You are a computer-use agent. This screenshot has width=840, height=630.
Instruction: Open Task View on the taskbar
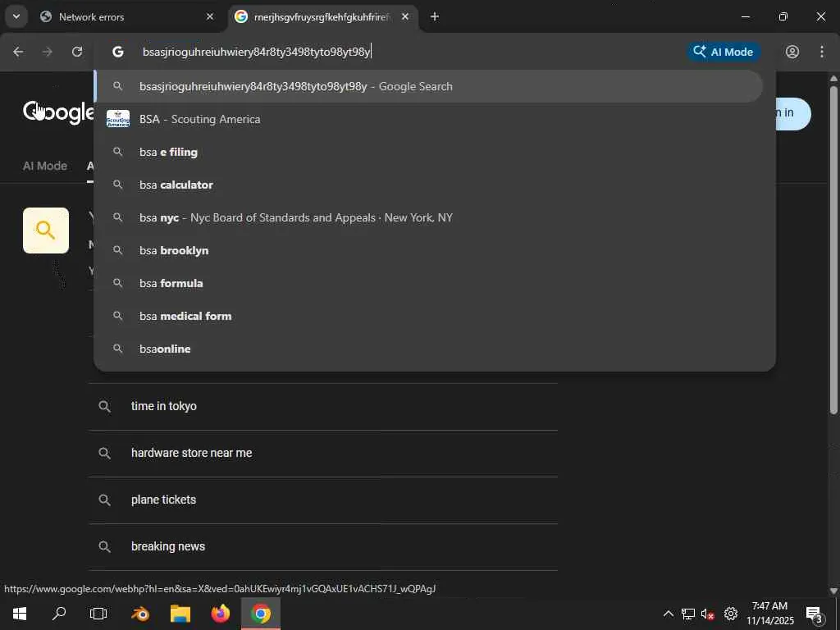click(98, 614)
